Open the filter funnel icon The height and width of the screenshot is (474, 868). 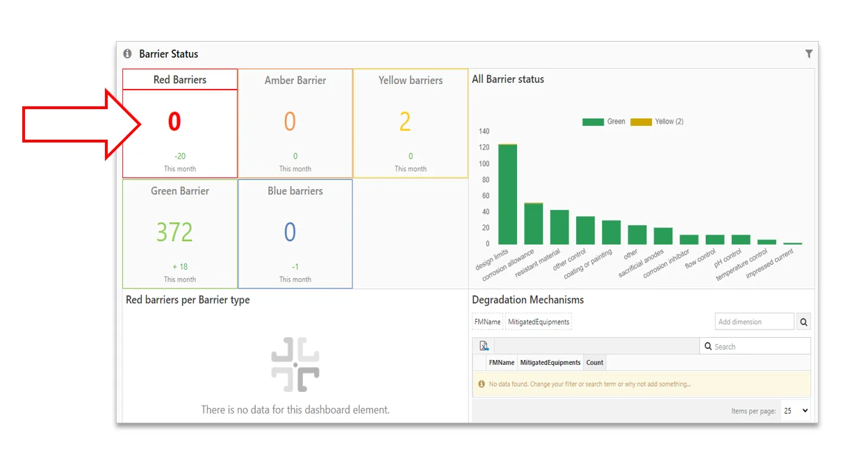point(809,54)
